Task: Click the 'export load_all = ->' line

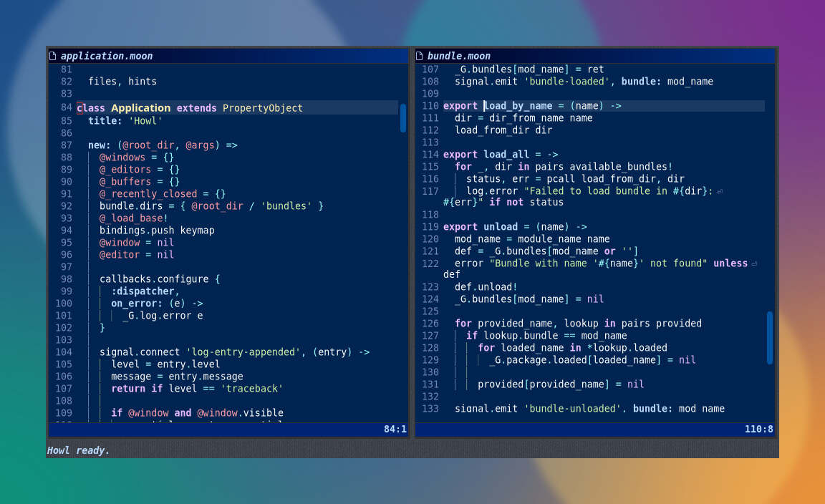Action: (x=501, y=154)
